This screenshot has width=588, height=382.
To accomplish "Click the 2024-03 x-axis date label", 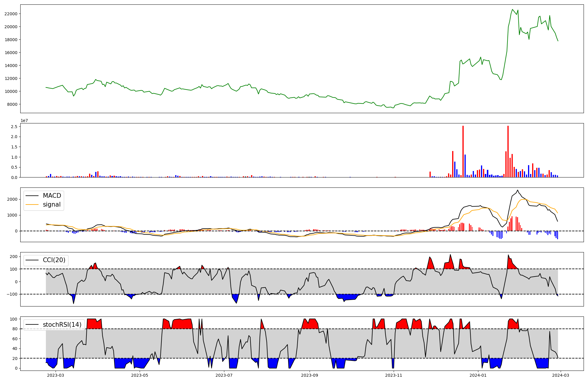I will pyautogui.click(x=561, y=375).
